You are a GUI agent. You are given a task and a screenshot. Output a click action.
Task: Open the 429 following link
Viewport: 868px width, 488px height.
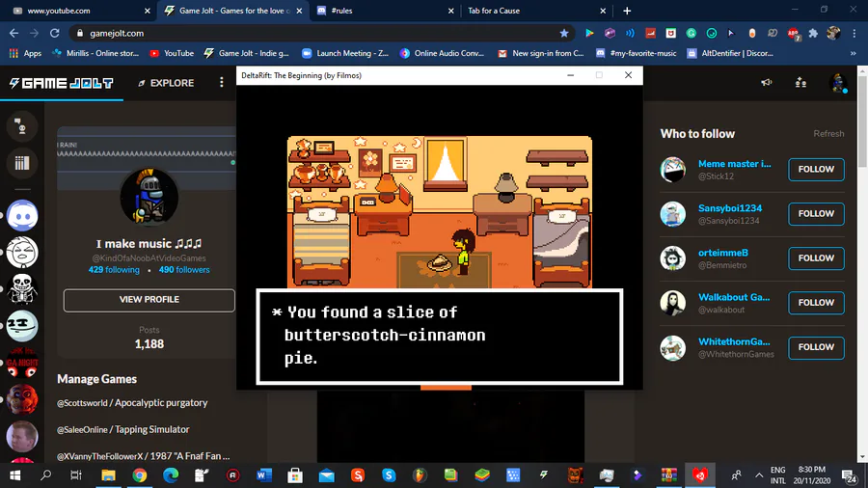coord(114,270)
